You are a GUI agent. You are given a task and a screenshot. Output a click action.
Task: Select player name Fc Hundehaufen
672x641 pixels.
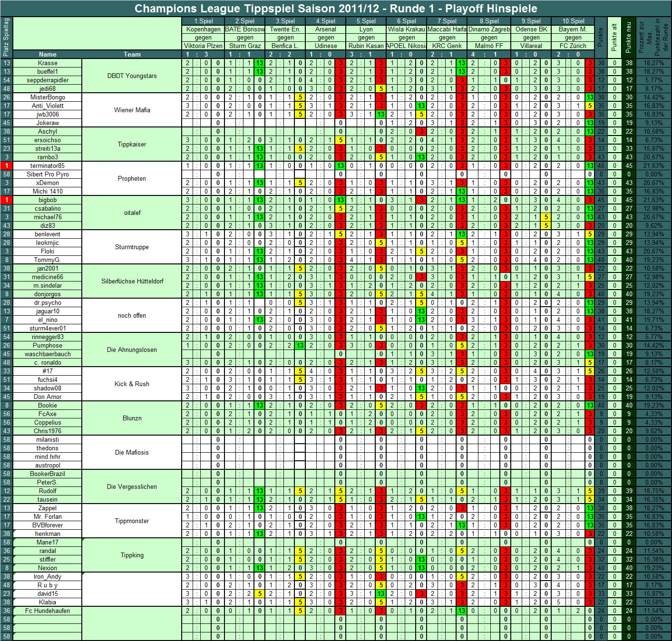pyautogui.click(x=48, y=611)
